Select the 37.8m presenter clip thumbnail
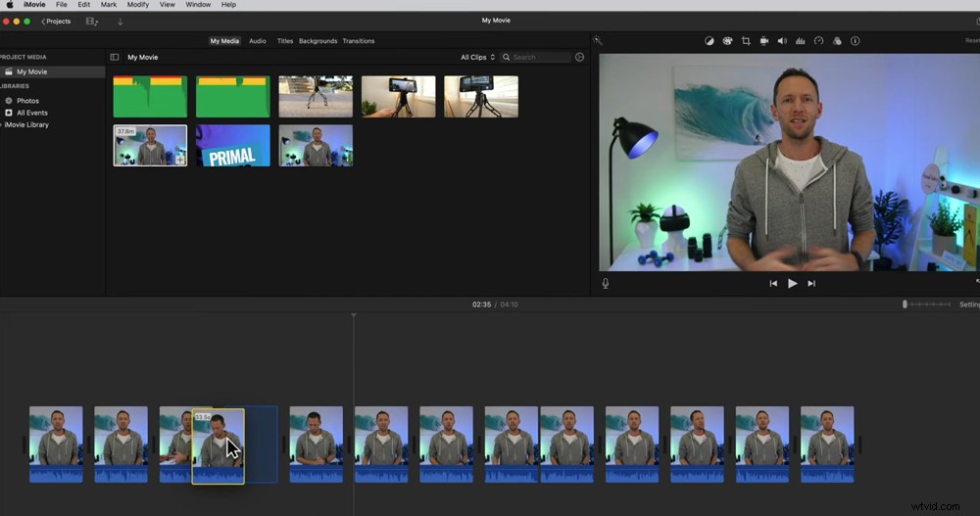 coord(150,146)
